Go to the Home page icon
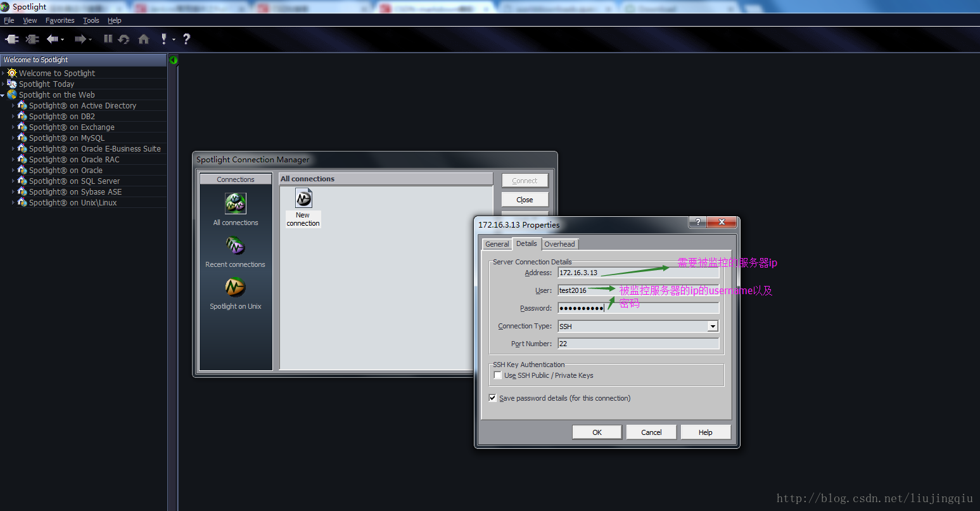The image size is (980, 511). pyautogui.click(x=144, y=39)
